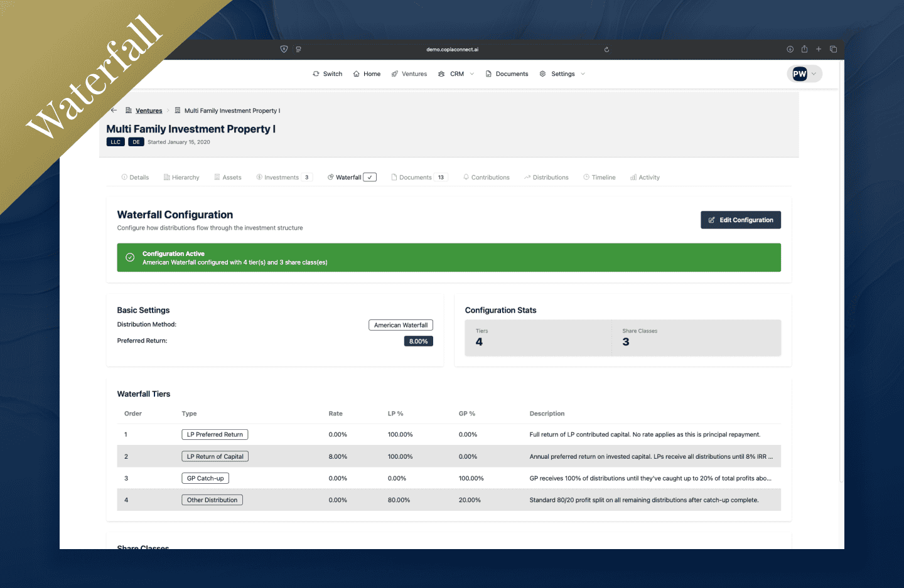904x588 pixels.
Task: Select the American Waterfall method field
Action: click(401, 324)
